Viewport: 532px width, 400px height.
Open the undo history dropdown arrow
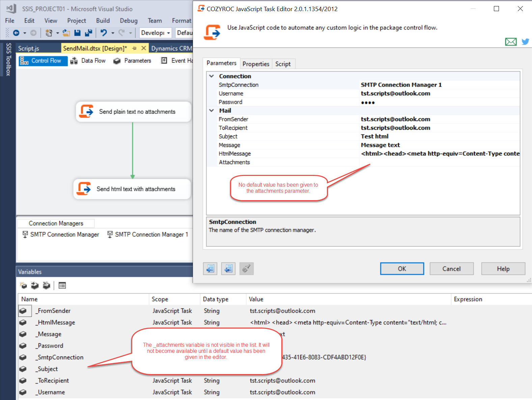tap(113, 33)
